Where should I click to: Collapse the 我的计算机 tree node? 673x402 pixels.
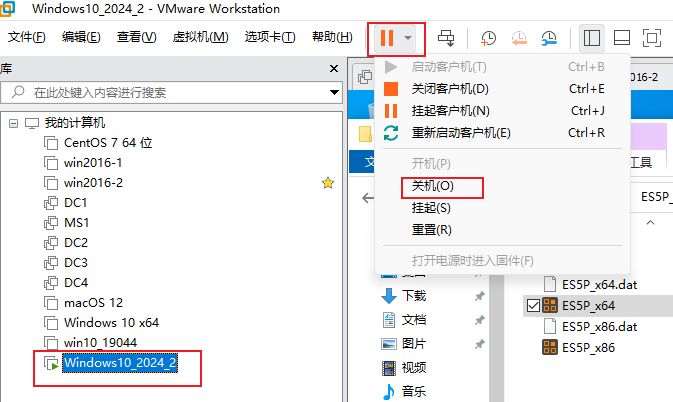13,124
